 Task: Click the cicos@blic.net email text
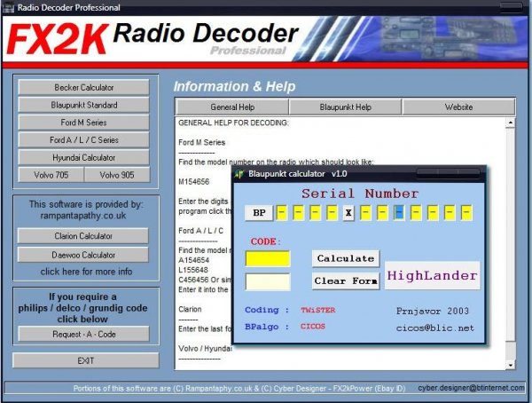(x=435, y=328)
